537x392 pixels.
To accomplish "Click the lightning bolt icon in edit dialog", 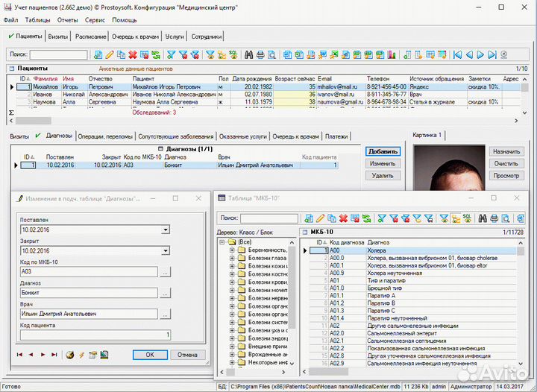I will (81, 355).
